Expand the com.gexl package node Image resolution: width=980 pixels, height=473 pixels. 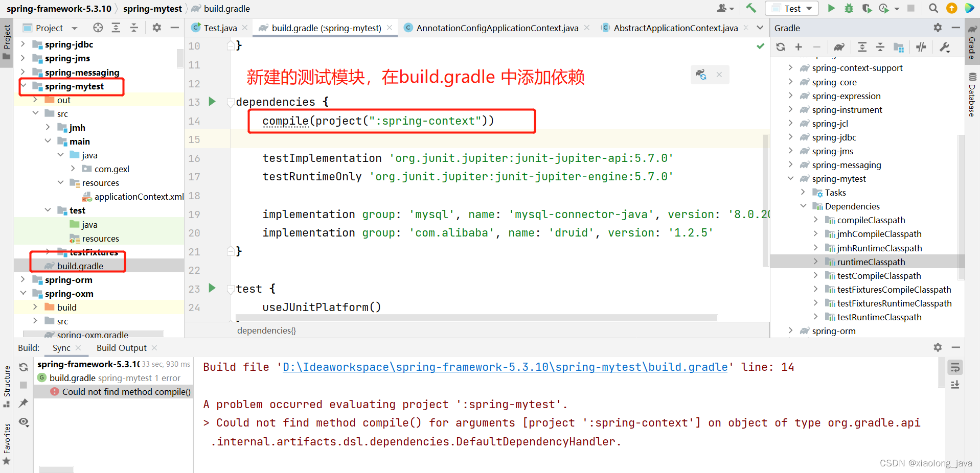pyautogui.click(x=73, y=169)
